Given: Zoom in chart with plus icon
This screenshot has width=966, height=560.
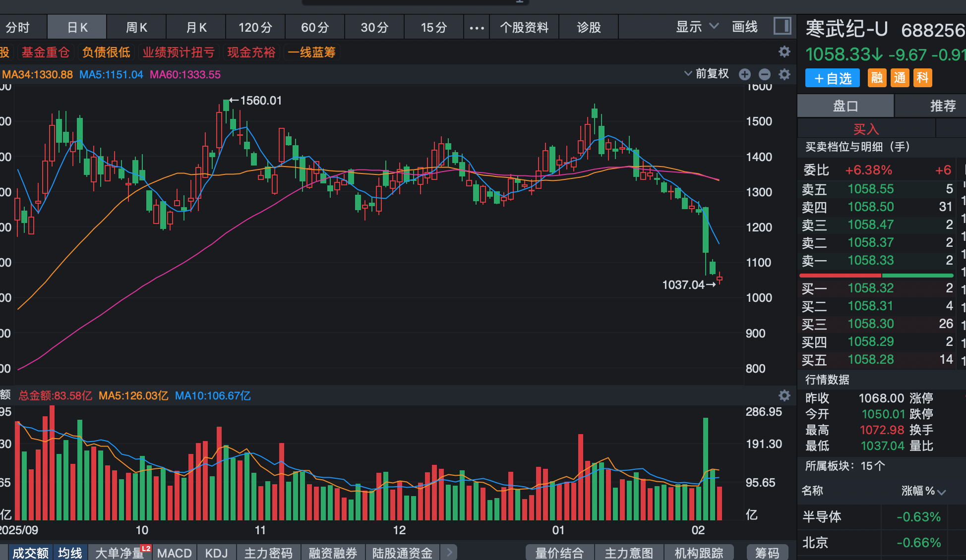Looking at the screenshot, I should point(744,74).
